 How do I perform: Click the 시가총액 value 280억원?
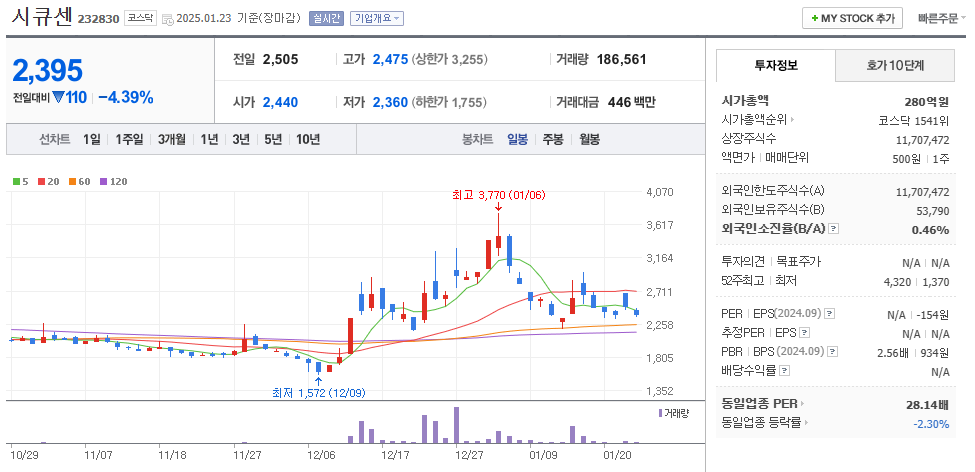(926, 102)
